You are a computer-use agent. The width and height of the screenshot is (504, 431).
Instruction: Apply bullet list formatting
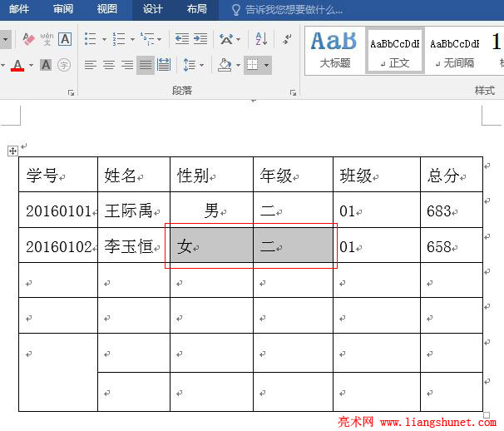pyautogui.click(x=91, y=39)
